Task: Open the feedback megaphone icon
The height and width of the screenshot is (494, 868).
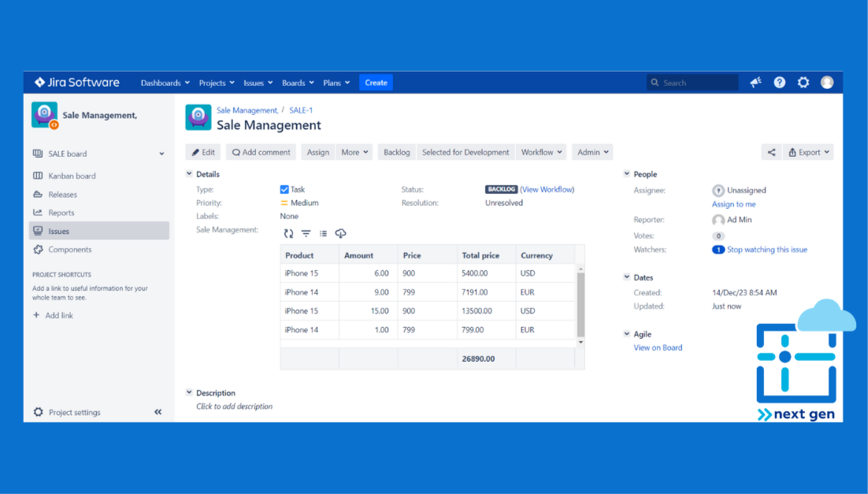Action: pos(755,83)
